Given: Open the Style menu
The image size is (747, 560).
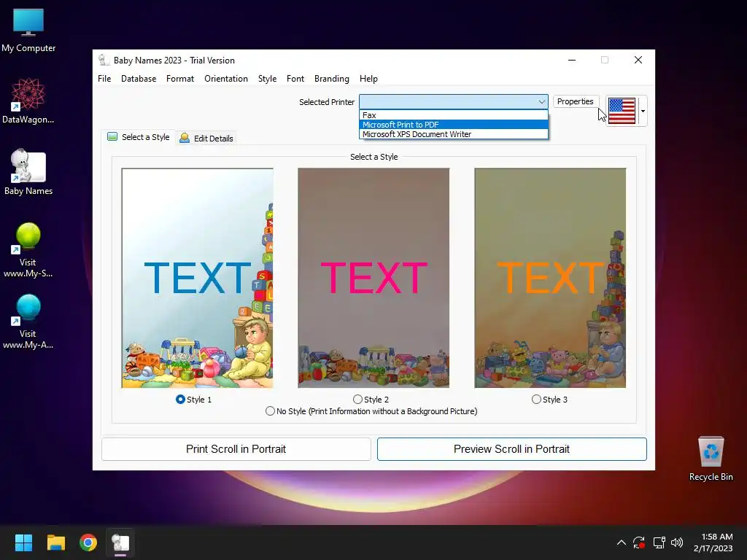Looking at the screenshot, I should coord(267,79).
